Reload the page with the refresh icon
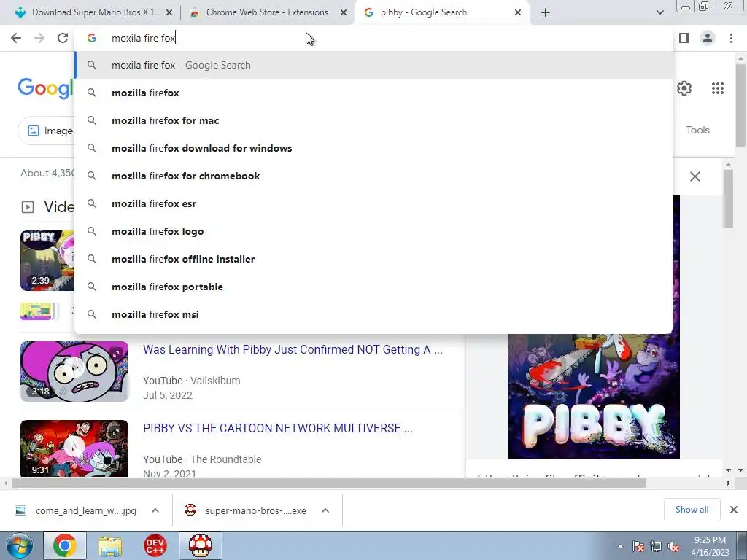This screenshot has height=560, width=747. point(63,38)
